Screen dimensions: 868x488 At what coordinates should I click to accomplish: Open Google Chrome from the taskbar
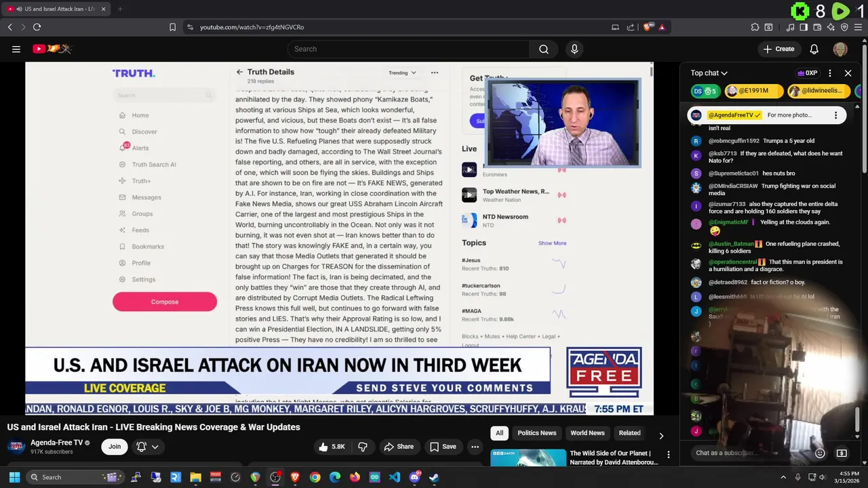315,477
